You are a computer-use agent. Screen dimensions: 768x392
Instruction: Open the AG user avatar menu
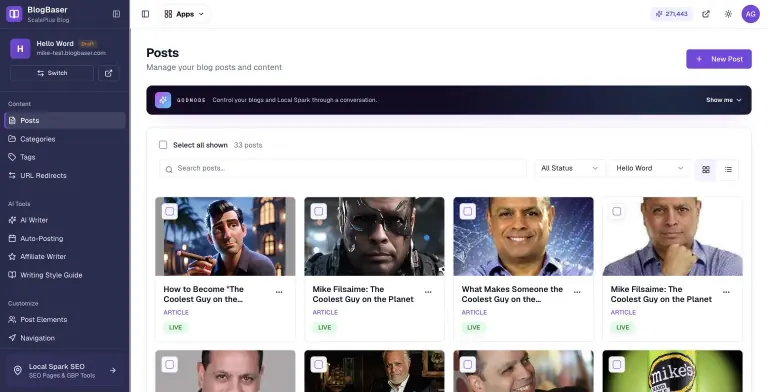point(750,14)
